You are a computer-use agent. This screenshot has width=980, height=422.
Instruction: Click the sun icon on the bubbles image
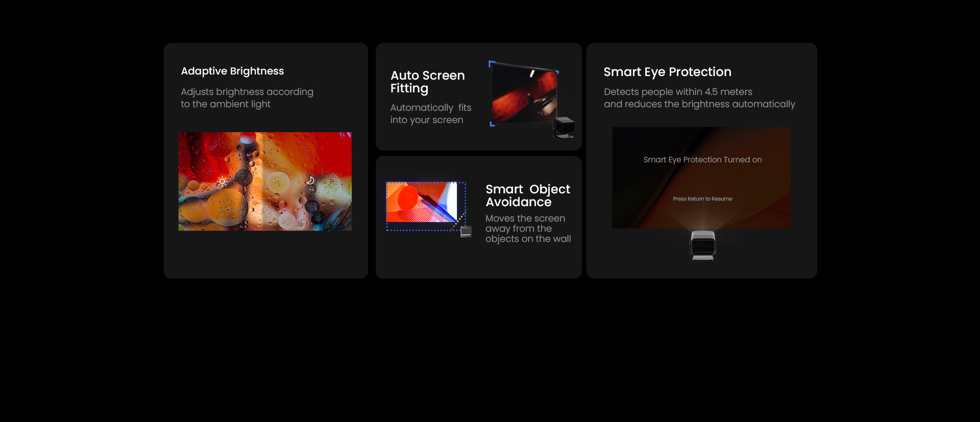coord(222,181)
